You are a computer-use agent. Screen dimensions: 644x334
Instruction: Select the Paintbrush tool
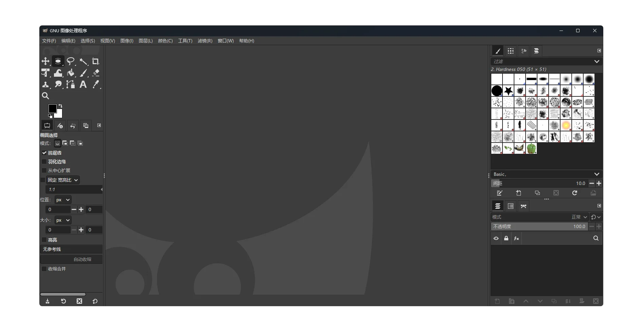pyautogui.click(x=83, y=73)
